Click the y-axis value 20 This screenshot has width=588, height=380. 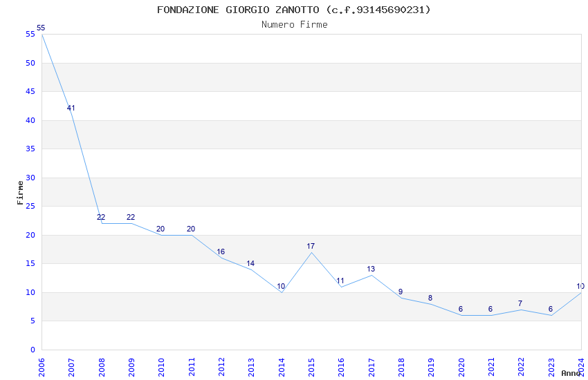(x=30, y=235)
